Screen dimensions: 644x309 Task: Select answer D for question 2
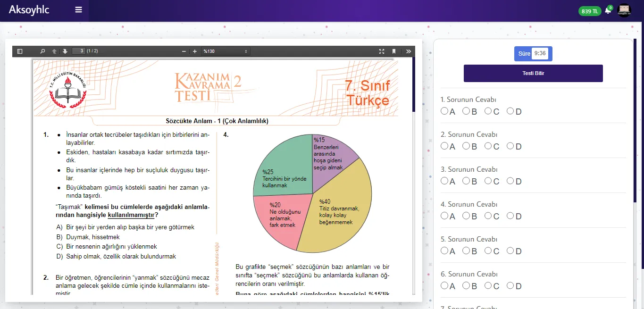(510, 146)
